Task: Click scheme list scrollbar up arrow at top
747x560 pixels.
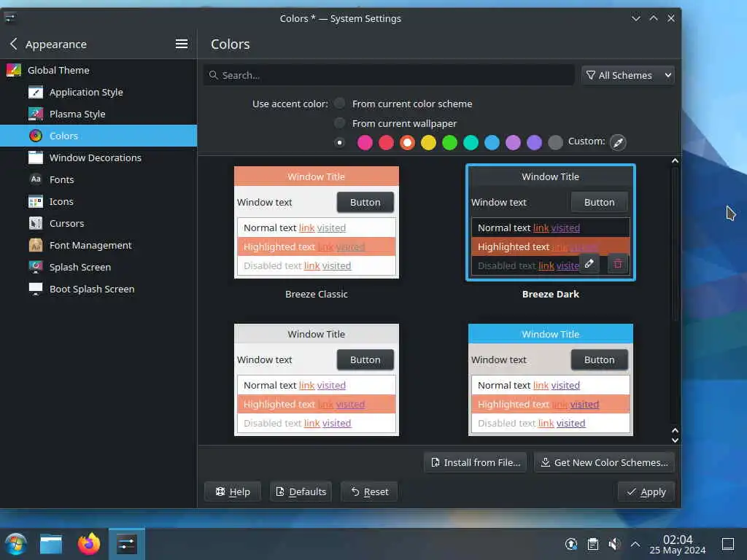Action: (x=675, y=161)
